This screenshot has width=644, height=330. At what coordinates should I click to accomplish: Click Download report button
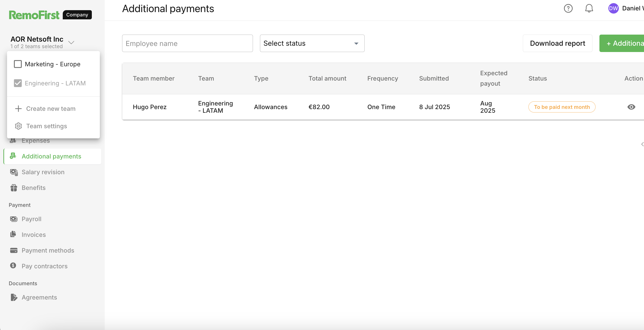557,44
